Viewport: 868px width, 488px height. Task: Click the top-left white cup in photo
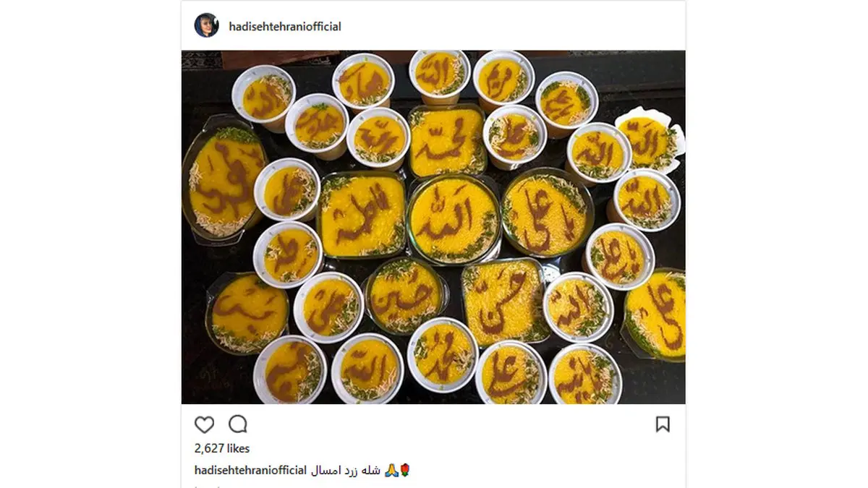pyautogui.click(x=264, y=98)
